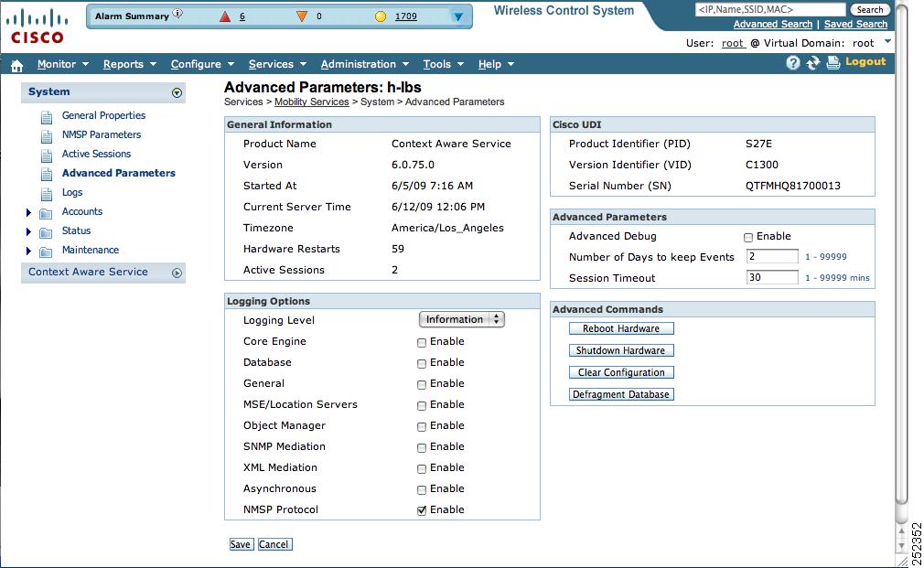
Task: Disable the NMSP Protocol logging checkbox
Action: tap(421, 509)
